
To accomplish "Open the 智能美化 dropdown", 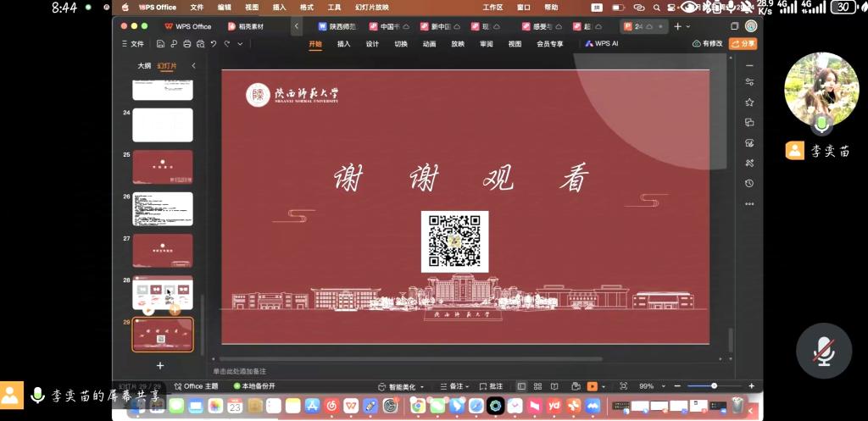I will (x=401, y=386).
